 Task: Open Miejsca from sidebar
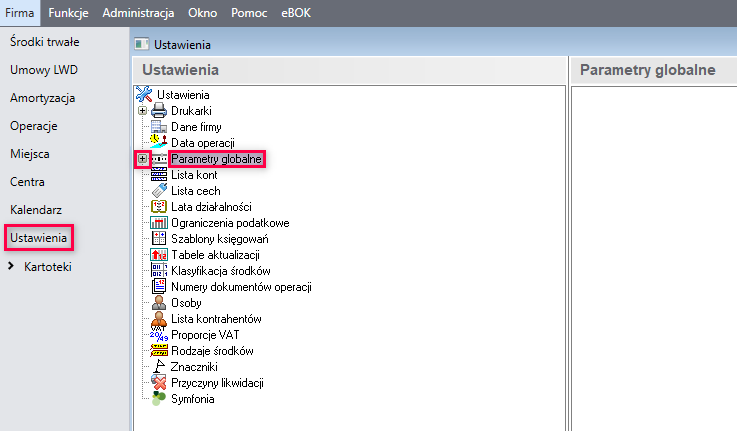coord(30,154)
